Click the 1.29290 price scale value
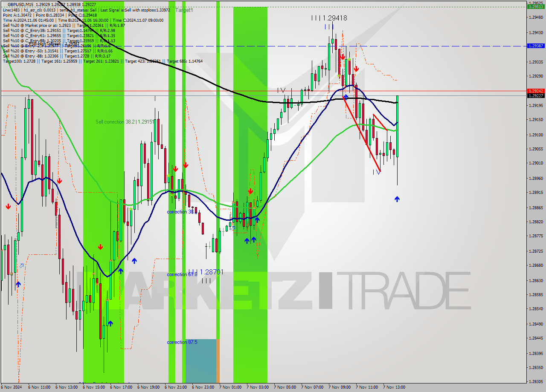546x392 pixels. tap(536, 76)
